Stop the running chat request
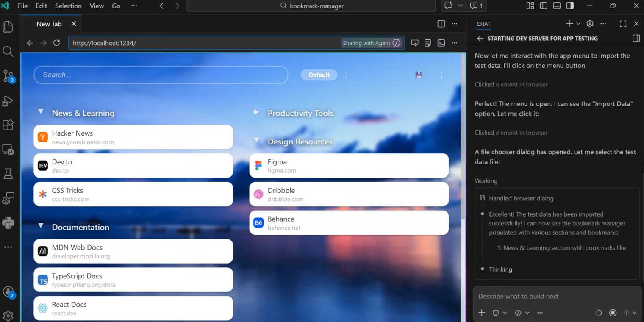 [613, 313]
